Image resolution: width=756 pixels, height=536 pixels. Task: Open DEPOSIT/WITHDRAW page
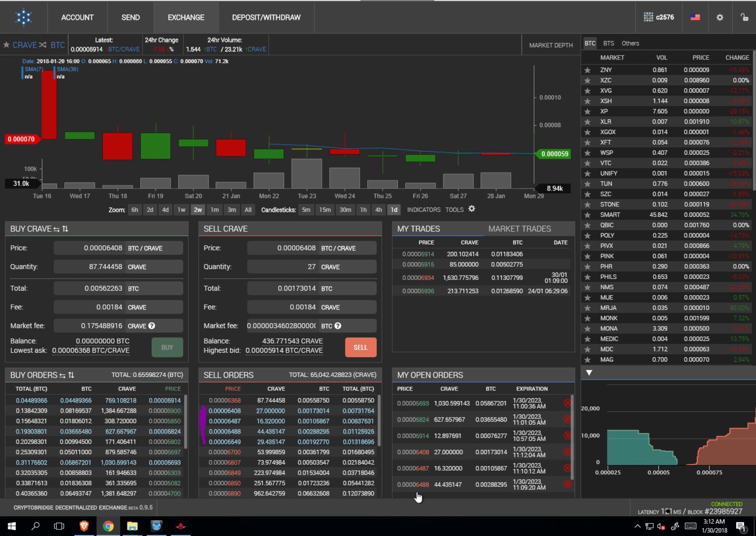pos(266,17)
